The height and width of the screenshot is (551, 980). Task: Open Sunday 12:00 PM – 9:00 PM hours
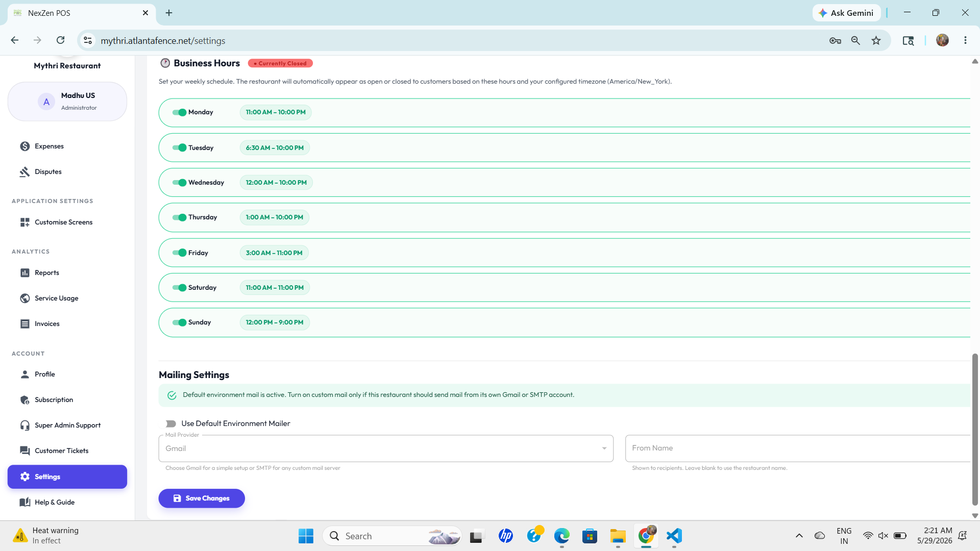click(275, 322)
